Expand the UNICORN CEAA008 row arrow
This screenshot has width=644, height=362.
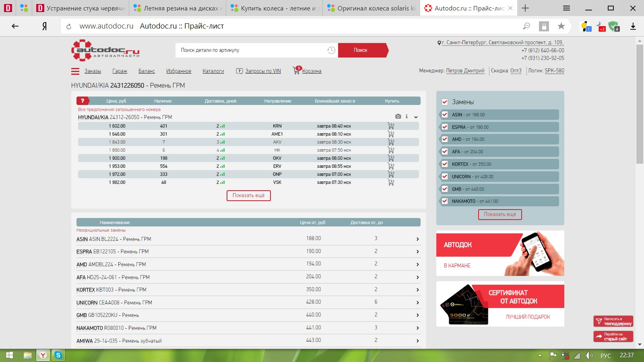coord(417,303)
